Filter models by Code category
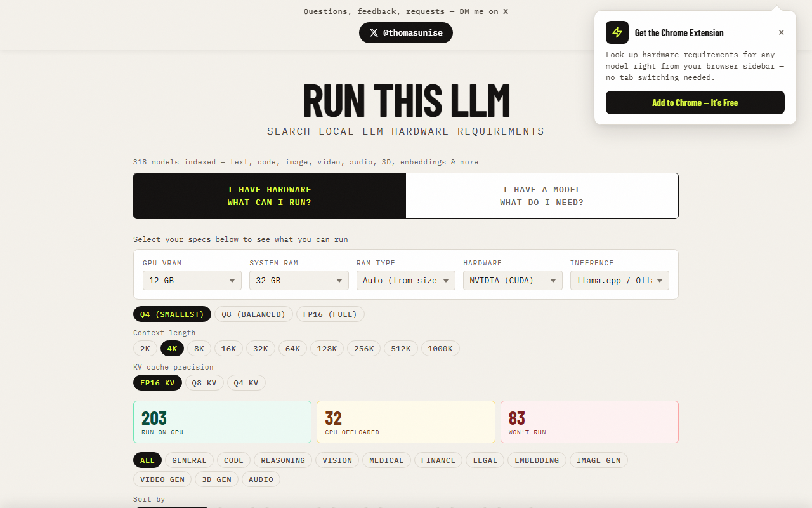 click(x=234, y=460)
